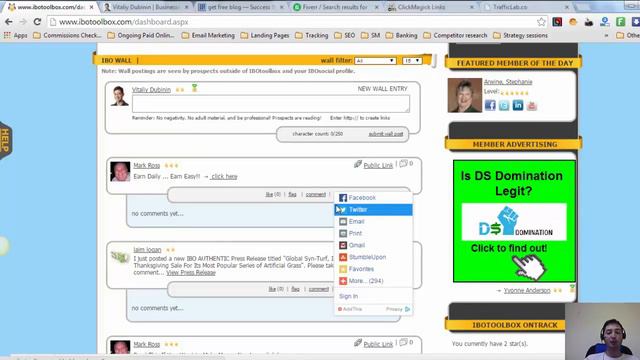Click Public Link feather icon on first post
The height and width of the screenshot is (360, 640).
pos(358,164)
